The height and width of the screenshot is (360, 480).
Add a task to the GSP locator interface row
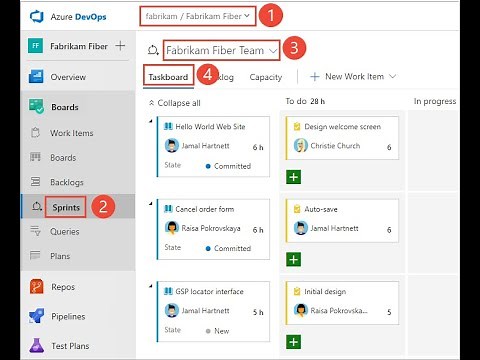coord(294,342)
